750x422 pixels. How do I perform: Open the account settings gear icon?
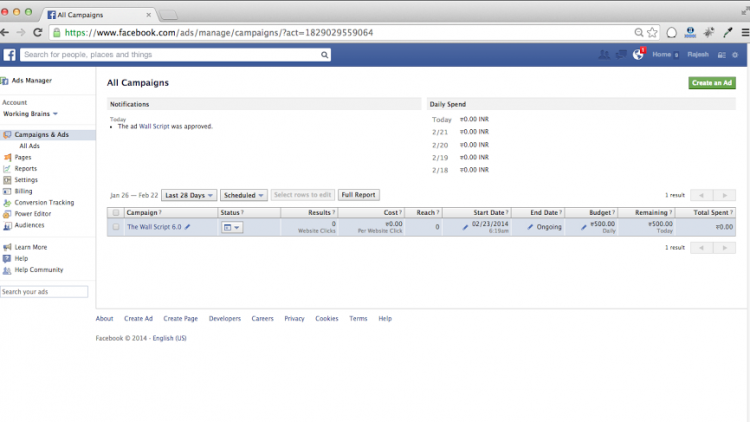pos(735,55)
